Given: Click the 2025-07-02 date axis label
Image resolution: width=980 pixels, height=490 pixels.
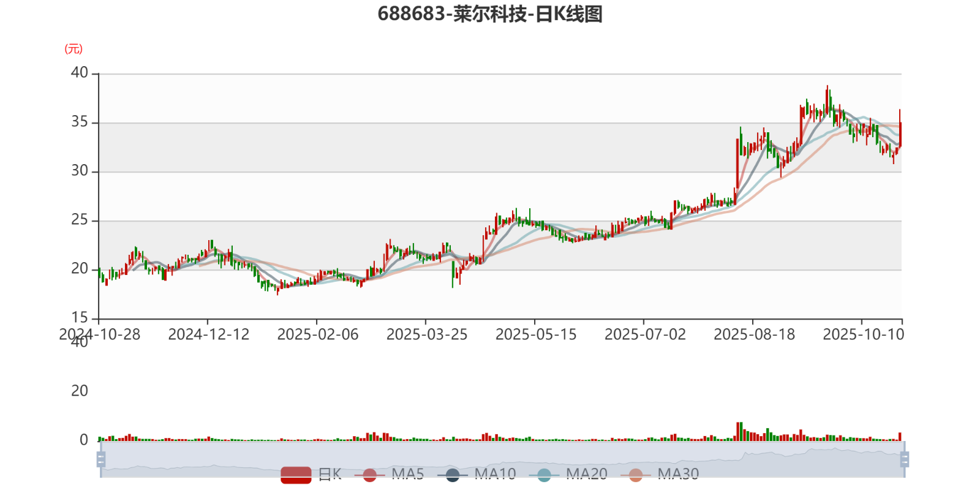Looking at the screenshot, I should click(x=645, y=334).
